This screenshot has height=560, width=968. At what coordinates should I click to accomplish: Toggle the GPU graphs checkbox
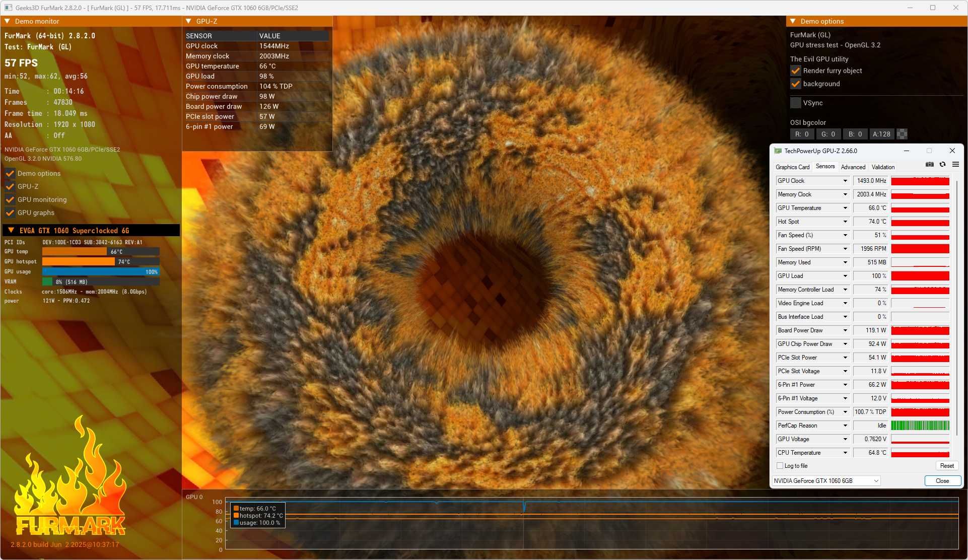[x=10, y=213]
